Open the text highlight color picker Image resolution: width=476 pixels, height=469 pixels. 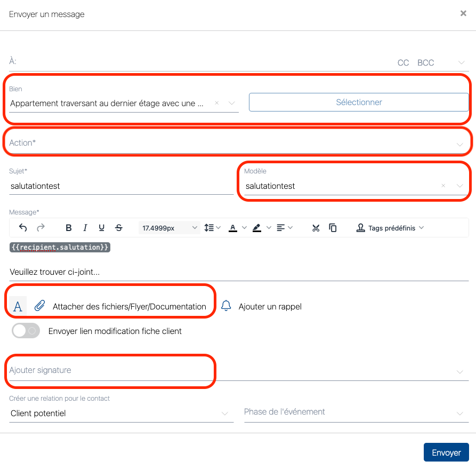pyautogui.click(x=261, y=228)
